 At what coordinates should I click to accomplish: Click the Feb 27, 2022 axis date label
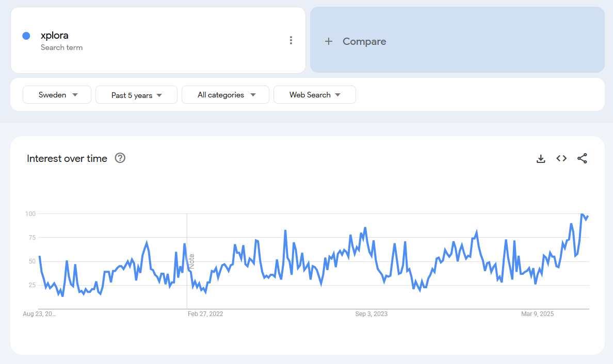[x=205, y=314]
